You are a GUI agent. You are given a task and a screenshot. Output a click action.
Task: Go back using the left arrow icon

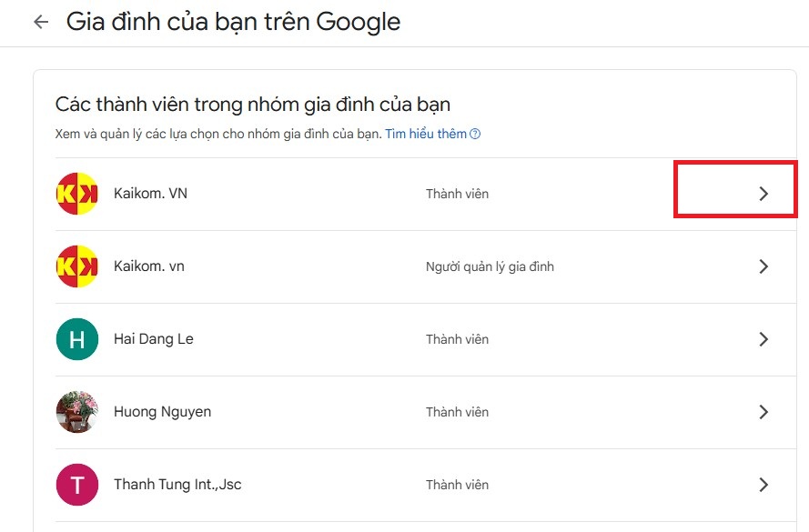(41, 22)
